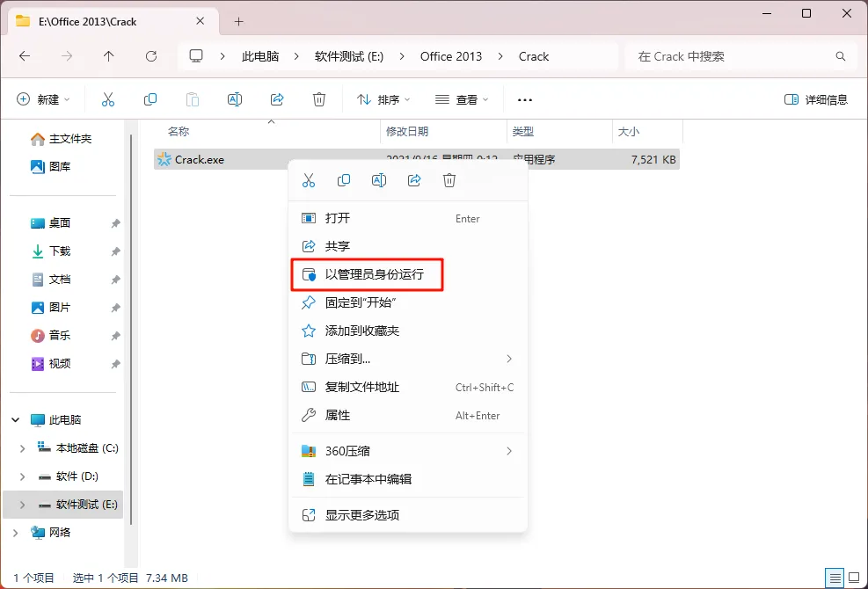The height and width of the screenshot is (589, 868).
Task: Open 主文件夹 in the sidebar
Action: coord(62,138)
